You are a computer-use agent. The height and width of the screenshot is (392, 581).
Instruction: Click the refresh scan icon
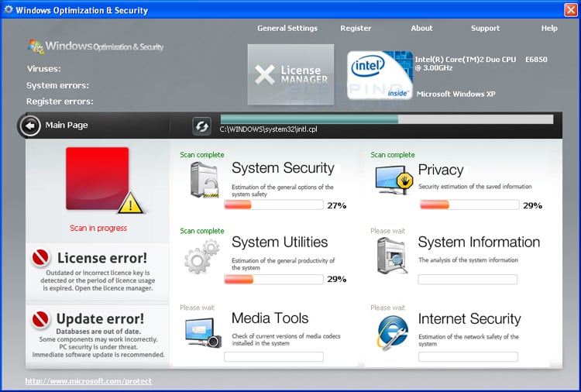pyautogui.click(x=202, y=126)
